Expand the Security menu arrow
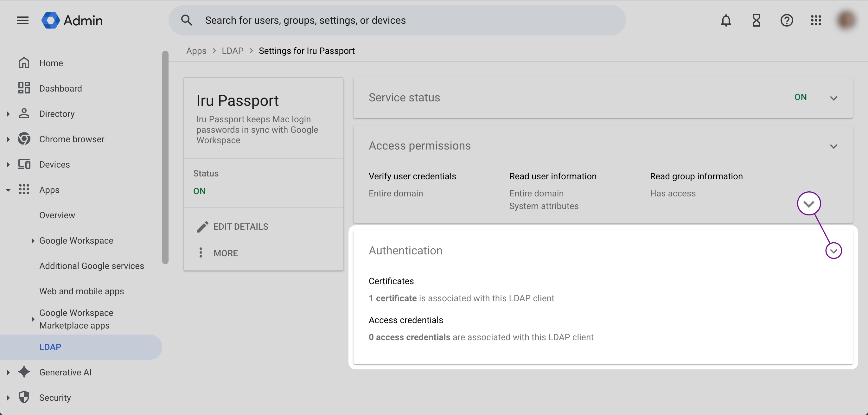868x415 pixels. tap(8, 398)
